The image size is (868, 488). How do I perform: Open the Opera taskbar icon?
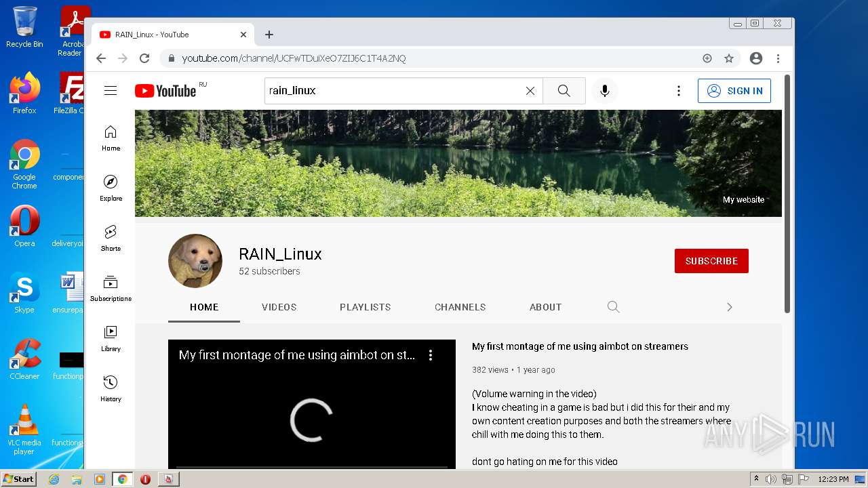point(145,479)
